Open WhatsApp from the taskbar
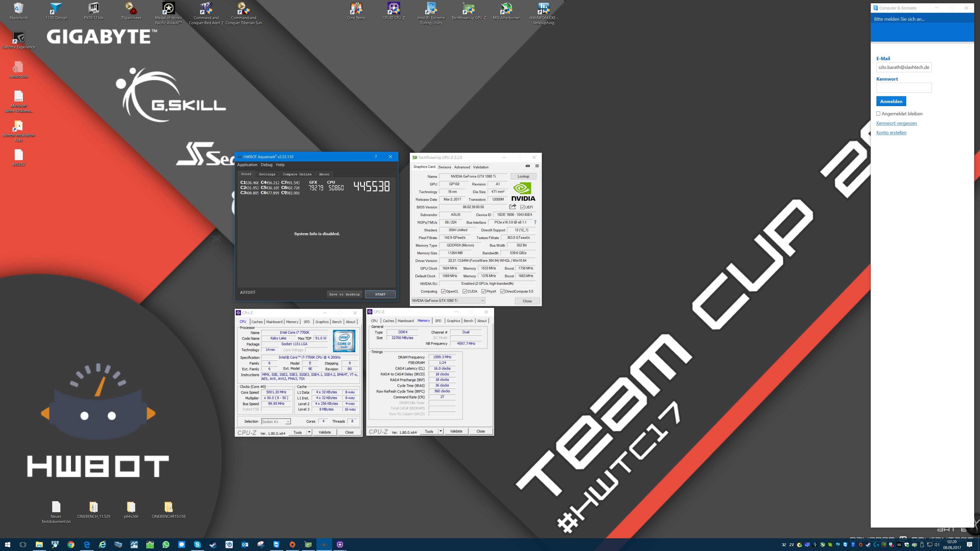Viewport: 980px width, 551px height. coord(165,544)
